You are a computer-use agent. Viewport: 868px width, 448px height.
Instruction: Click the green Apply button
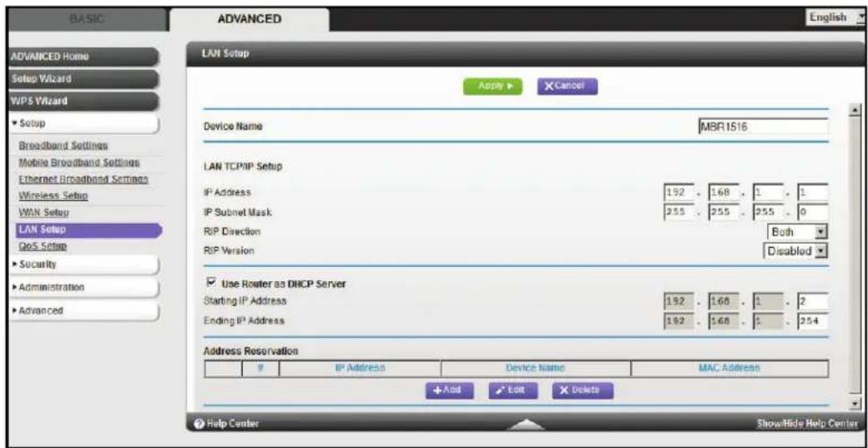click(x=492, y=87)
